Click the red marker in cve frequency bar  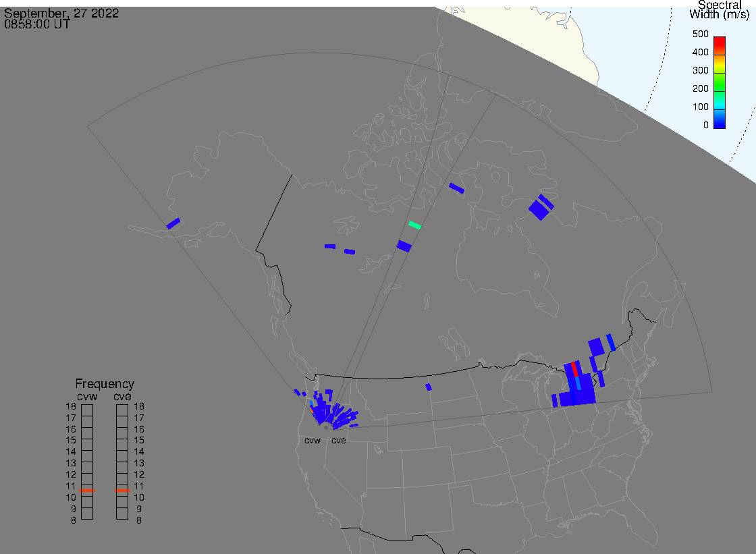coord(122,491)
